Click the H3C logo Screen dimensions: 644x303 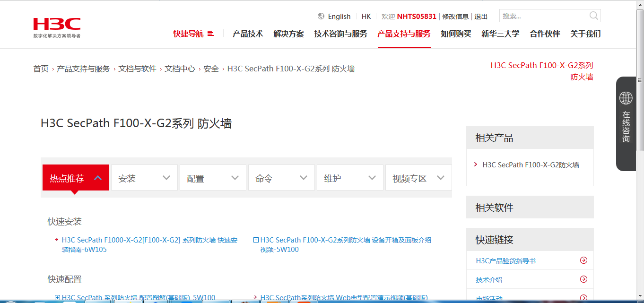pyautogui.click(x=57, y=27)
